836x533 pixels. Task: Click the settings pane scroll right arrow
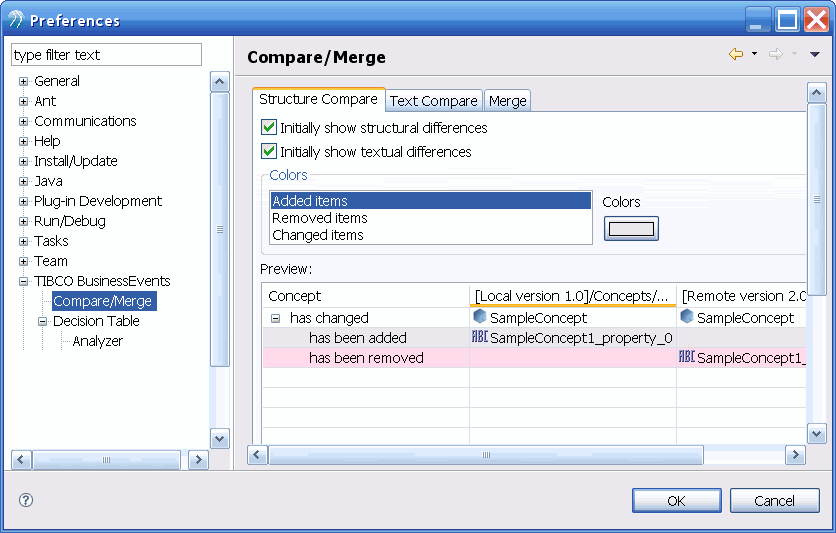pyautogui.click(x=795, y=455)
